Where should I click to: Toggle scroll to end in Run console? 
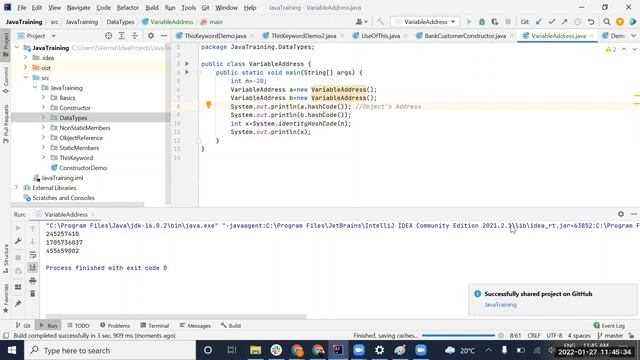tap(33, 268)
